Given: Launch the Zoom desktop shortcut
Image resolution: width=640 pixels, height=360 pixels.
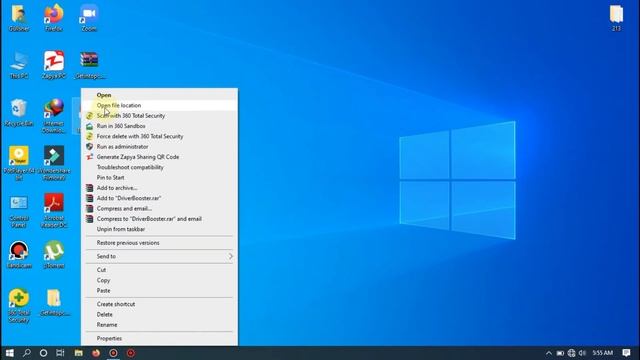Looking at the screenshot, I should (x=89, y=18).
